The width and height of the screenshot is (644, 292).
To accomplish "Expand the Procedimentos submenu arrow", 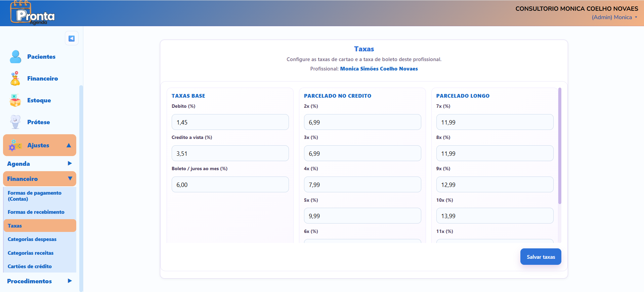I will (70, 281).
